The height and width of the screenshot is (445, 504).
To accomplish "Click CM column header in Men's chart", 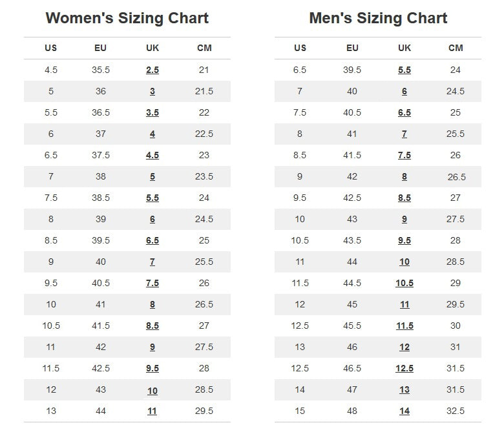I will 456,48.
